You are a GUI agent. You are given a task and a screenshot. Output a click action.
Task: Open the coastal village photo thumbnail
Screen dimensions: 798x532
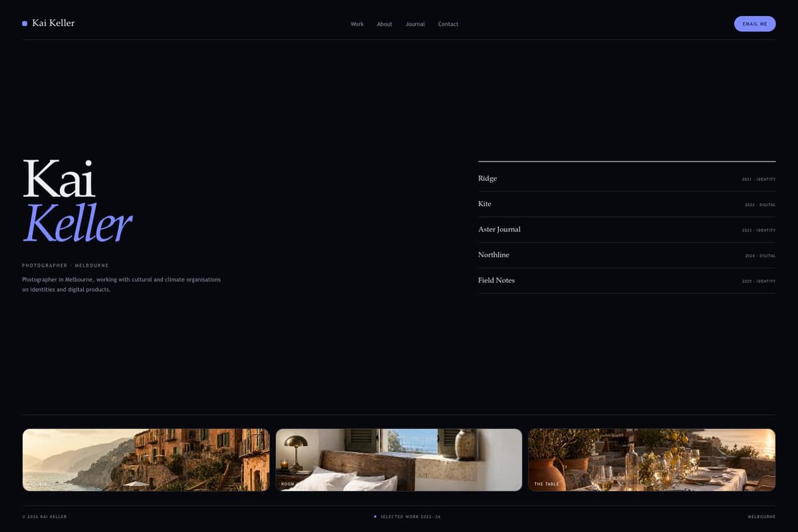[x=146, y=460]
